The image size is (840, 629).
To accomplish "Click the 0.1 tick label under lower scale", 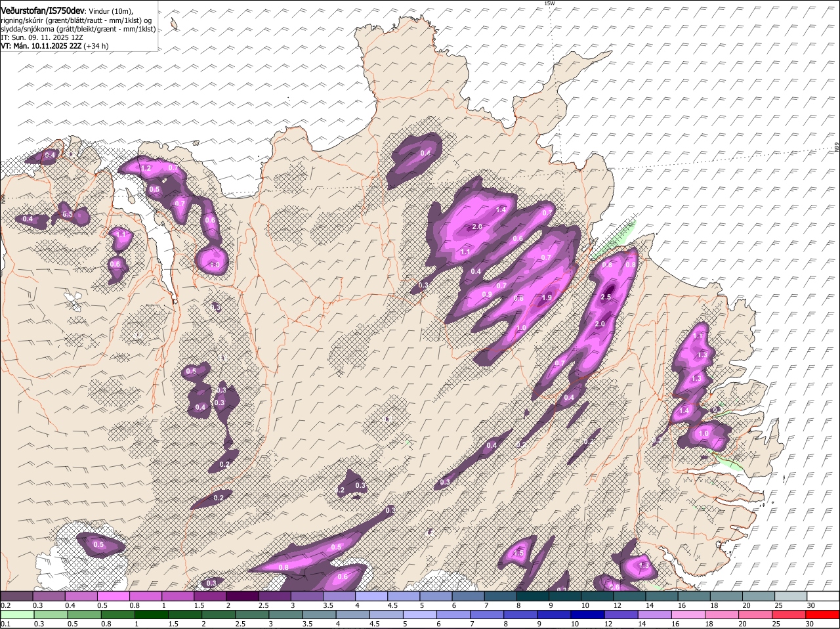I will click(x=5, y=624).
